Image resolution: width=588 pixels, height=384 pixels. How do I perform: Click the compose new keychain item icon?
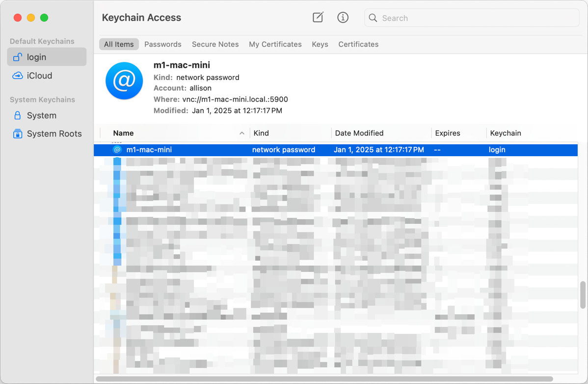[318, 18]
